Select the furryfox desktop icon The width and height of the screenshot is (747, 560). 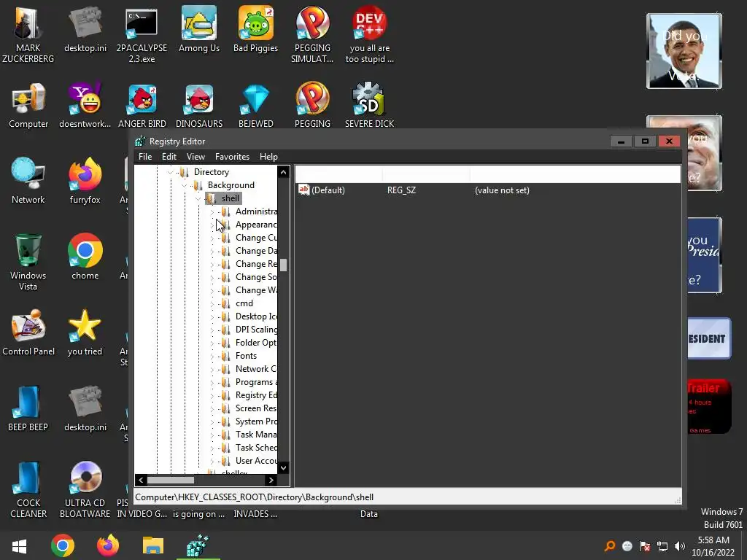85,181
